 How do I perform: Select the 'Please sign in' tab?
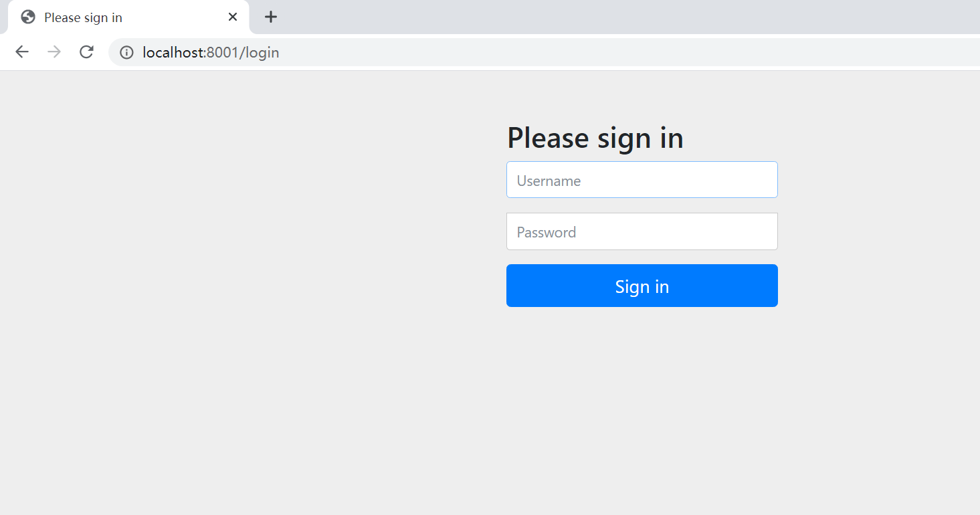pyautogui.click(x=128, y=17)
